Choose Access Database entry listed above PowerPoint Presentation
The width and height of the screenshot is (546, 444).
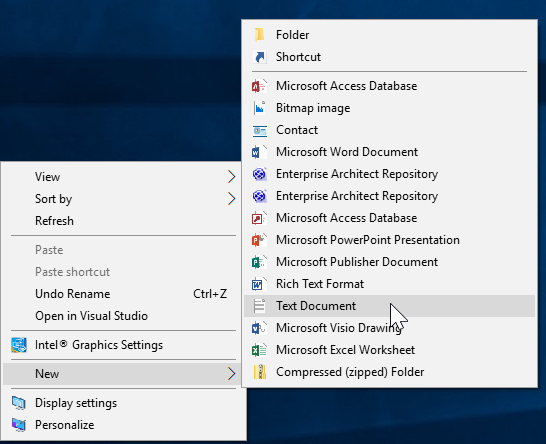coord(389,218)
